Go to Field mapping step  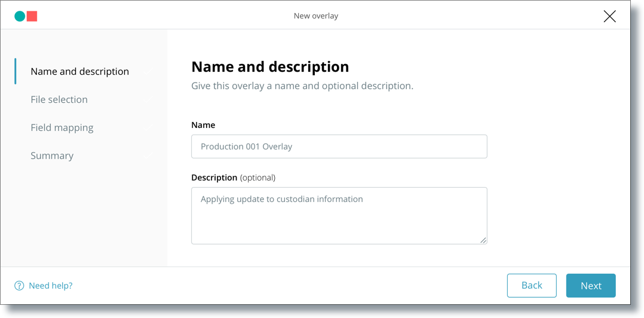[x=62, y=128]
